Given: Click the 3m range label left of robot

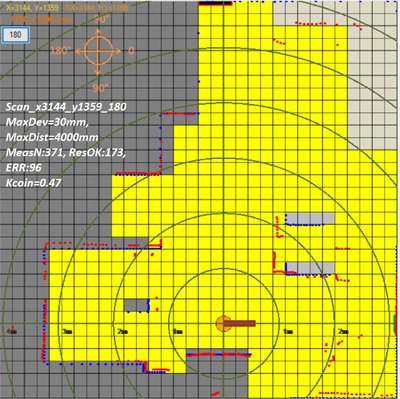Looking at the screenshot, I should pos(68,332).
